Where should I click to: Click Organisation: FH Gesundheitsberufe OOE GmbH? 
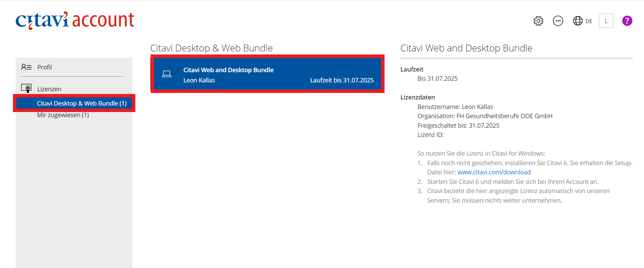coord(485,116)
